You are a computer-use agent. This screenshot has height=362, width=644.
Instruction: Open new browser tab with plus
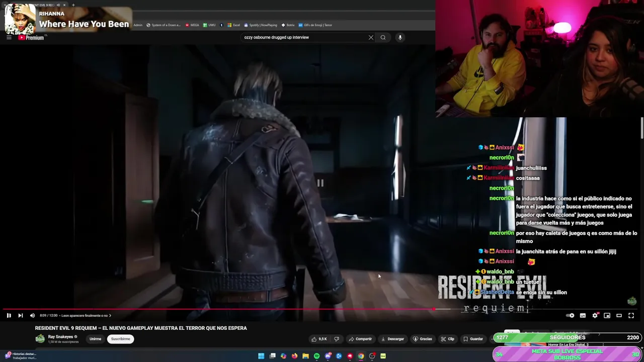pos(73,5)
